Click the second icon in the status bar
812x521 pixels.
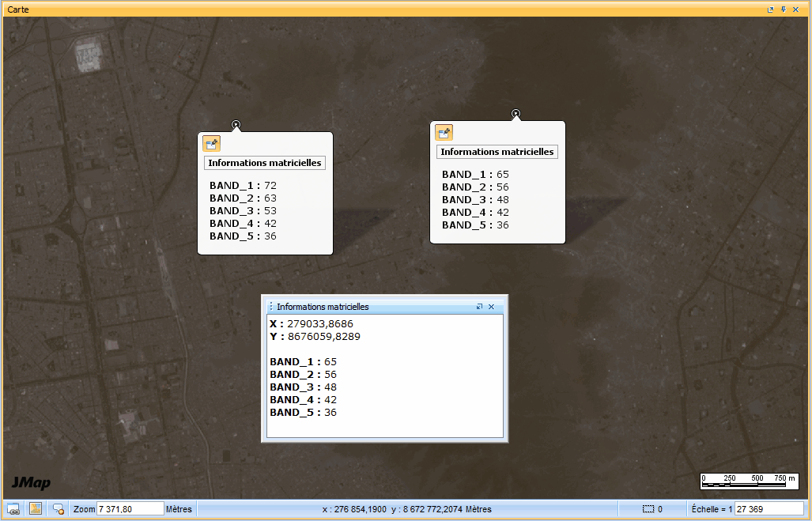tap(36, 508)
